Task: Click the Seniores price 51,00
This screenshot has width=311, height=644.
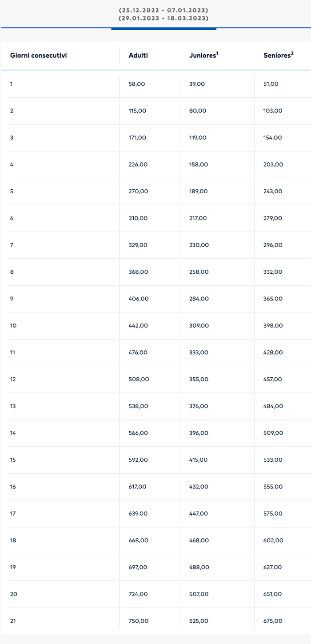Action: point(271,84)
